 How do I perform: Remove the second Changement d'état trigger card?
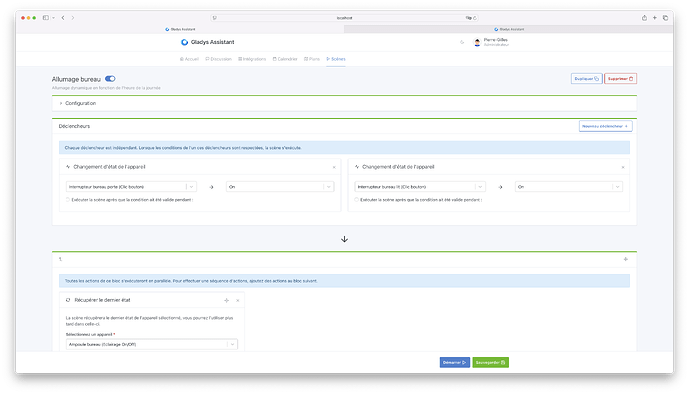(623, 167)
